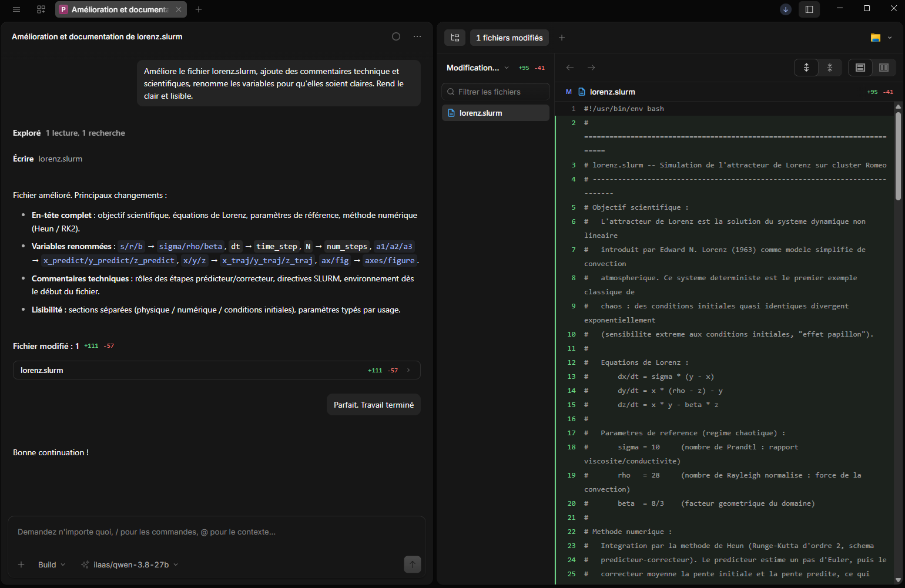Add a new tab next to '1 fichiers modifiés'
Screen dimensions: 905x588
[x=562, y=38]
